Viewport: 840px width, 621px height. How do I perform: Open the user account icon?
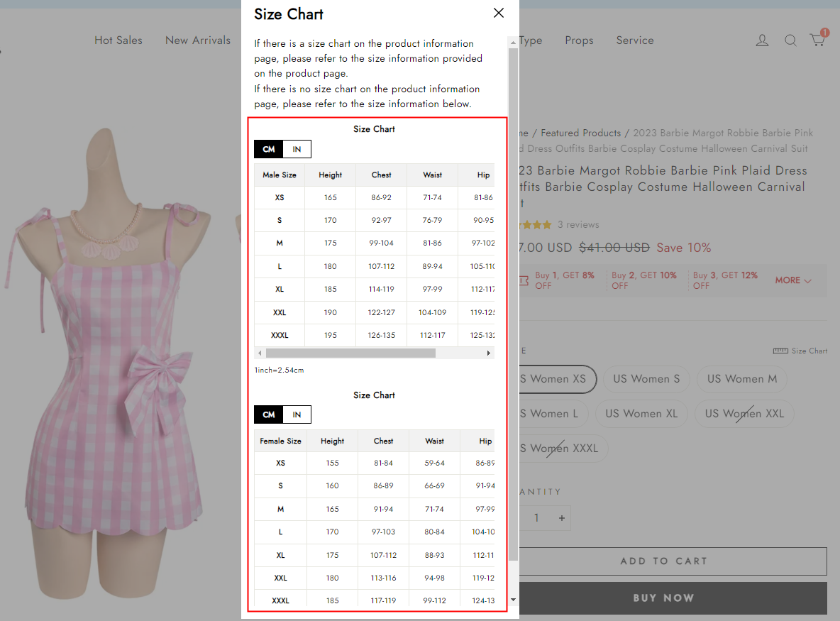762,40
